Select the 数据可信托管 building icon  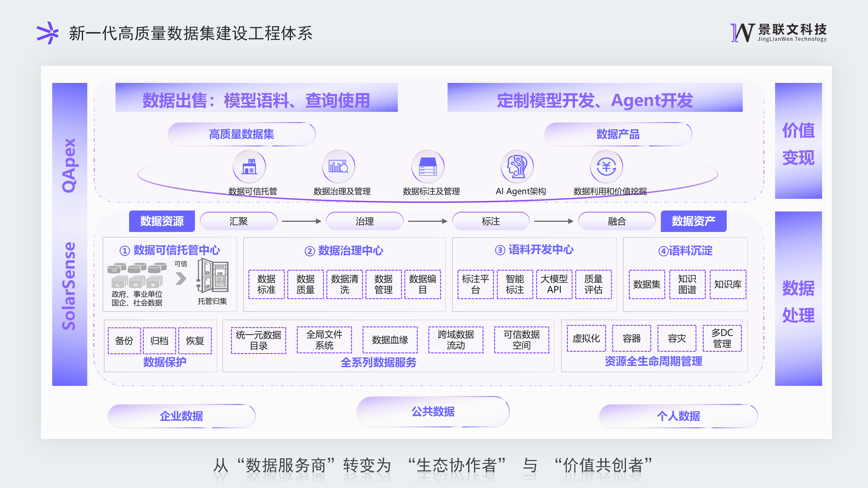coord(249,166)
